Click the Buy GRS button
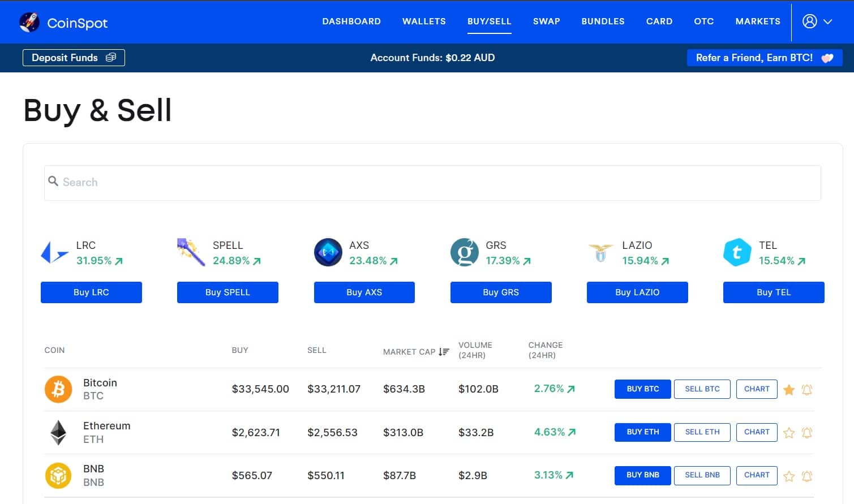The height and width of the screenshot is (504, 854). pyautogui.click(x=501, y=292)
